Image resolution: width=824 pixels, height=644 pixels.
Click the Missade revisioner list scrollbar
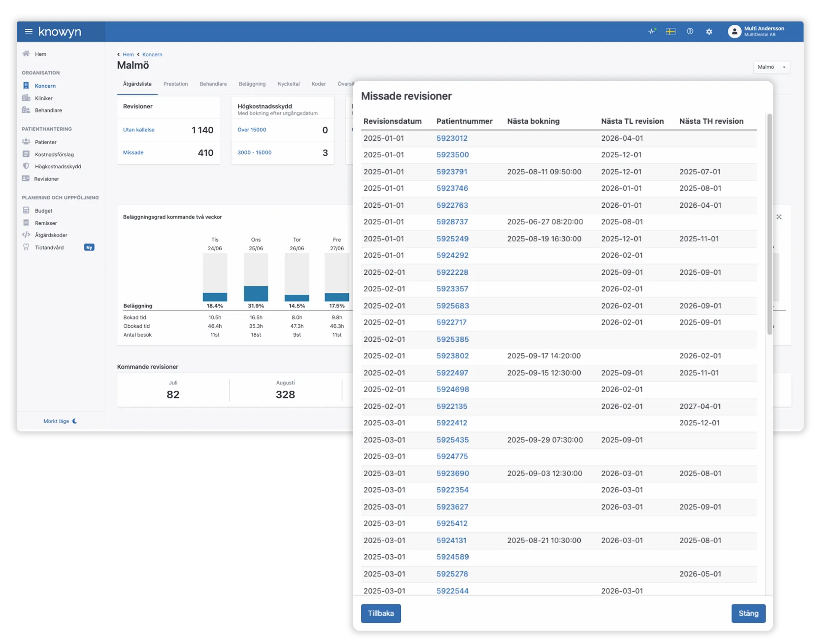(x=769, y=223)
